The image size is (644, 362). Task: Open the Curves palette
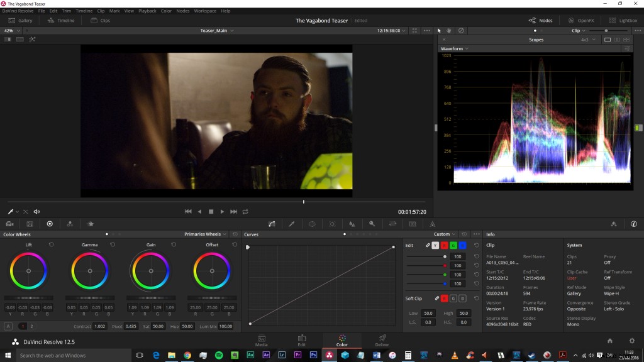(272, 224)
